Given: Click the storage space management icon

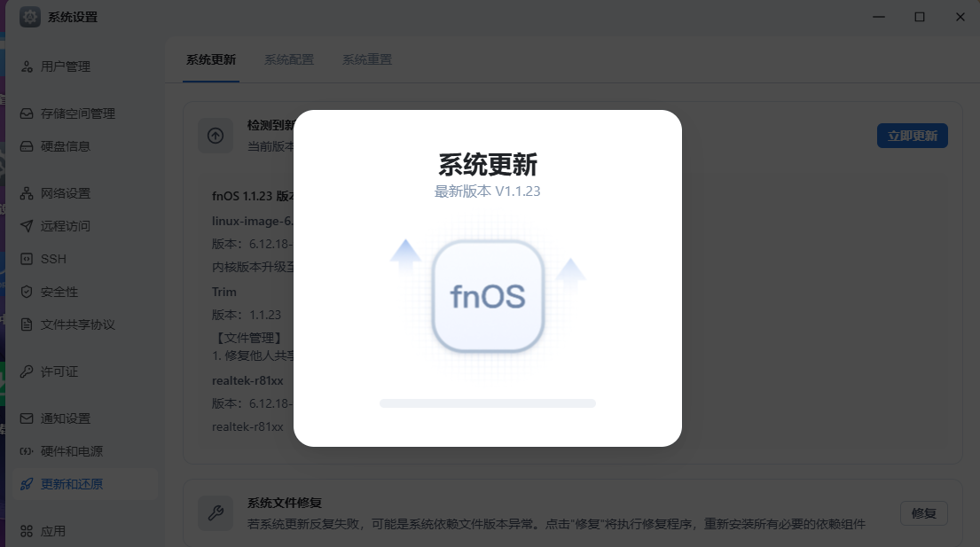Looking at the screenshot, I should tap(27, 113).
